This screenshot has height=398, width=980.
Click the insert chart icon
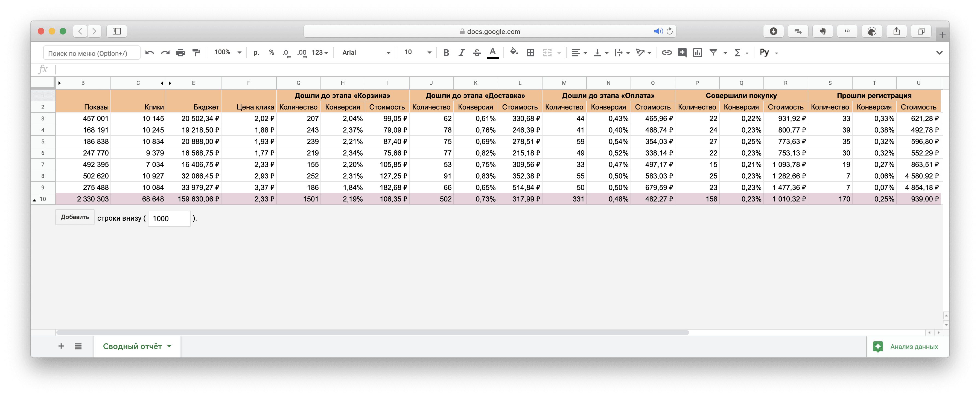[x=697, y=53]
